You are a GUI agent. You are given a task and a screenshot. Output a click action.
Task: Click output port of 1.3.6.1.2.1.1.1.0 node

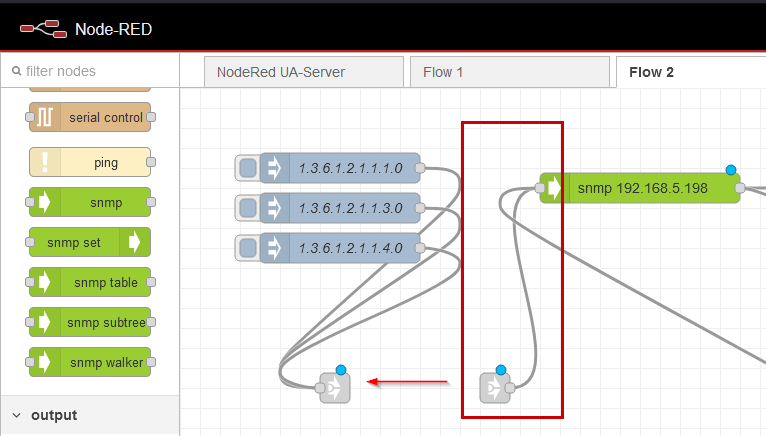pyautogui.click(x=420, y=168)
